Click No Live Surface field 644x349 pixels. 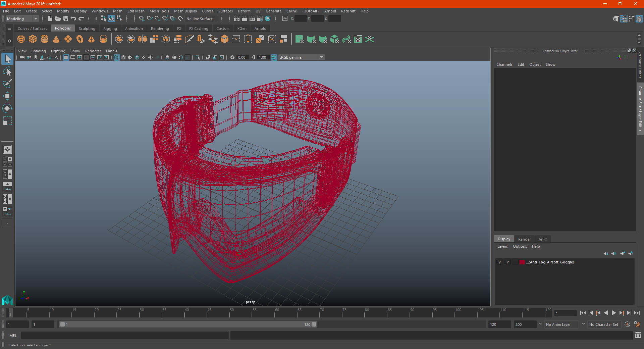[201, 19]
